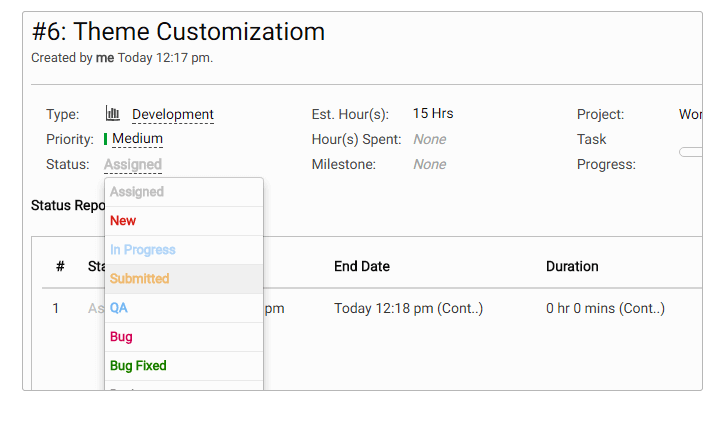Change status to Bug
This screenshot has height=421, width=725.
coord(184,337)
